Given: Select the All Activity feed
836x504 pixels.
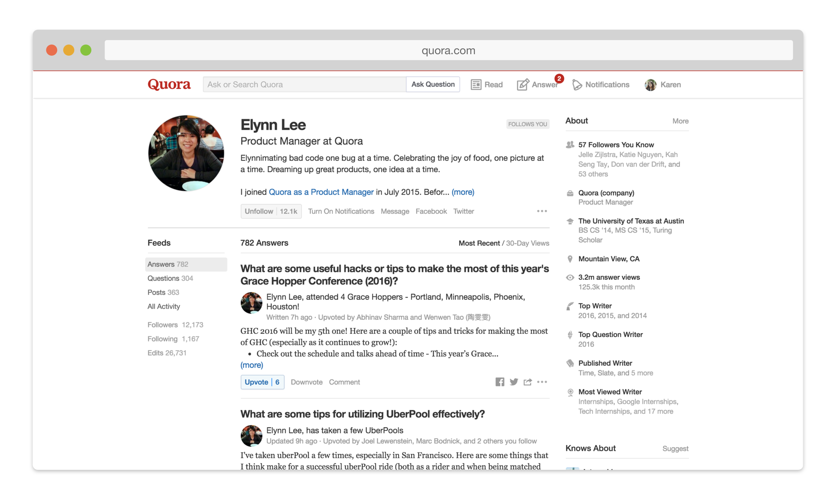Looking at the screenshot, I should [x=163, y=307].
